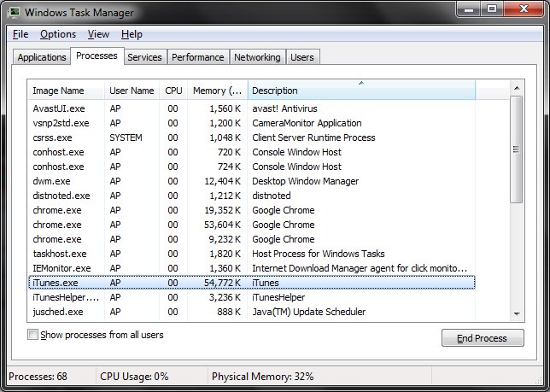
Task: Enable Show processes from all users
Action: (x=33, y=335)
